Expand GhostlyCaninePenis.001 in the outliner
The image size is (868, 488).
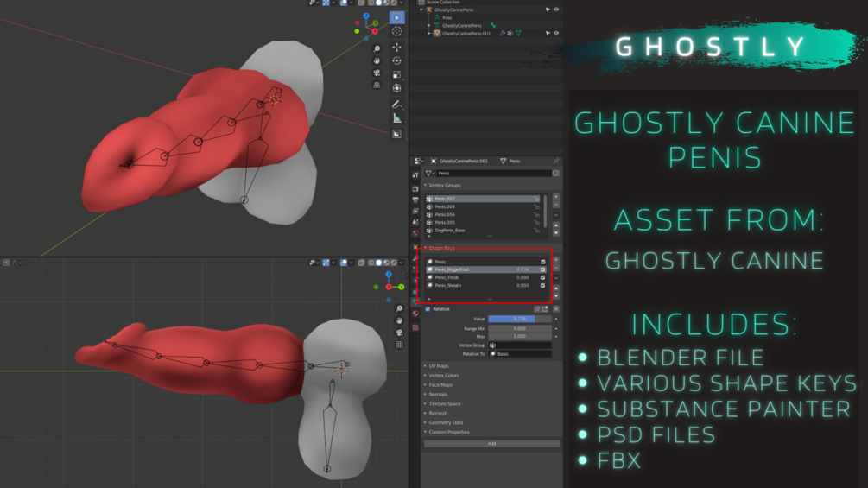pos(430,33)
